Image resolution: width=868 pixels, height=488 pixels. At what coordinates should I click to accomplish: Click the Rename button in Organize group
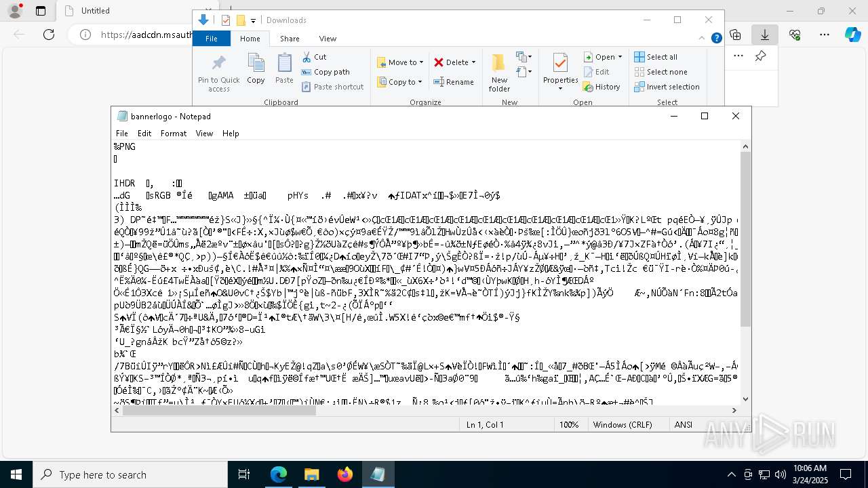coord(454,82)
